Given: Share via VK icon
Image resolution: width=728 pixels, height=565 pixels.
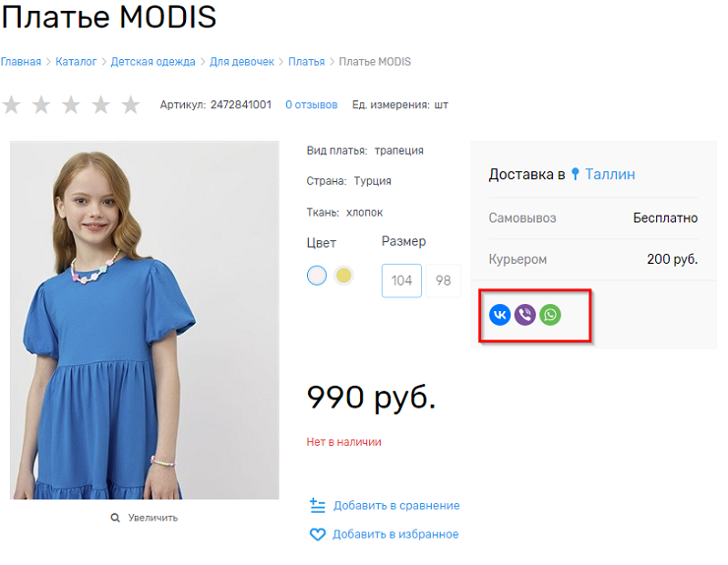Looking at the screenshot, I should 500,315.
